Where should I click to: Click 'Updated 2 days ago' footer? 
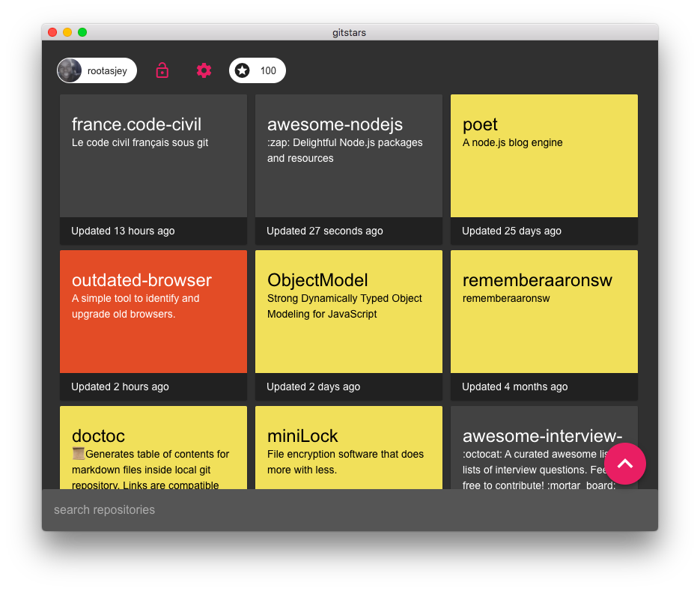click(x=349, y=387)
